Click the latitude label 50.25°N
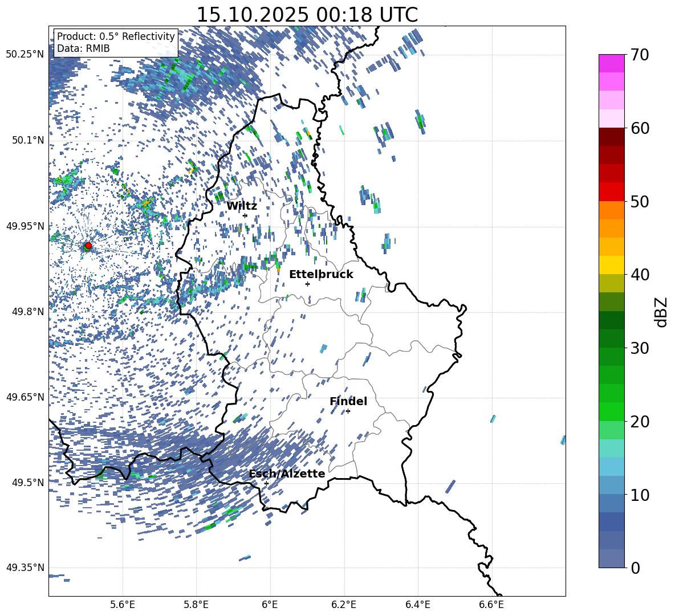The width and height of the screenshot is (675, 616). pos(25,55)
